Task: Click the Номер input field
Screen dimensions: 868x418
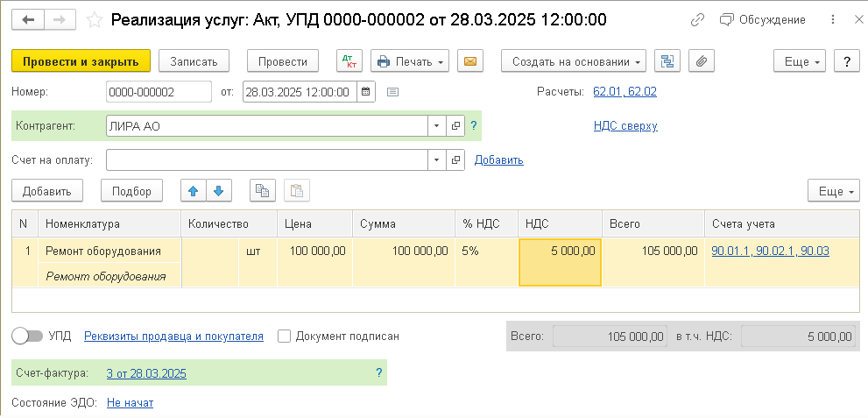Action: click(158, 91)
